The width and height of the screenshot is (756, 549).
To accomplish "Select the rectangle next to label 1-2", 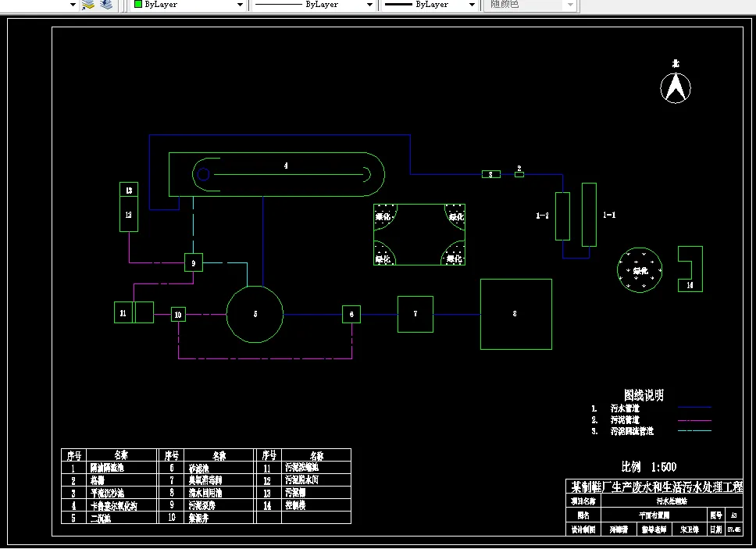I will pos(562,216).
